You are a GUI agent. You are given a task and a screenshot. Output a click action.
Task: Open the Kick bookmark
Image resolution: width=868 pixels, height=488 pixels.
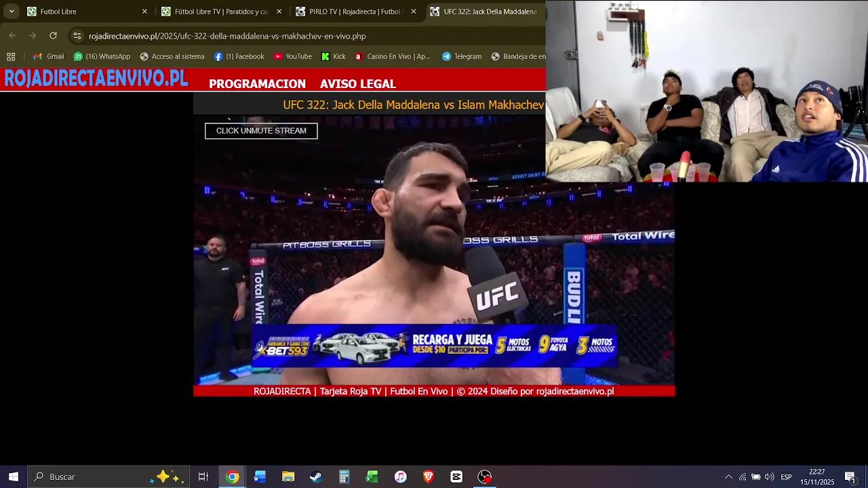tap(334, 56)
